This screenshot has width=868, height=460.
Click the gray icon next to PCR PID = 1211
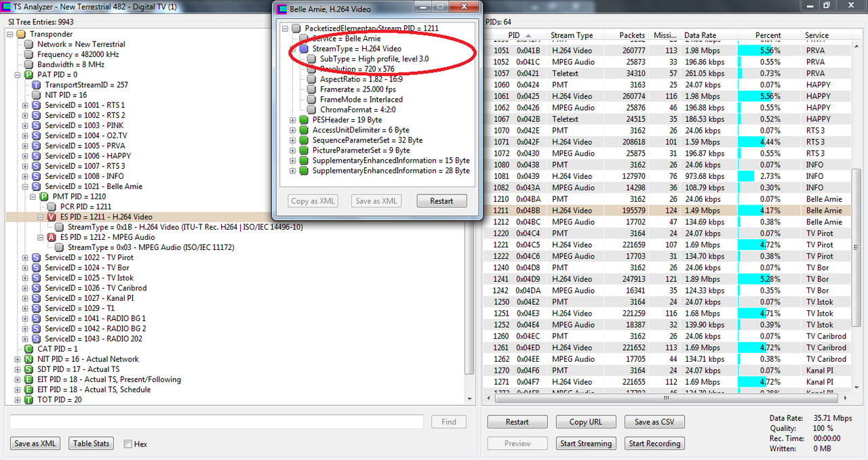click(x=51, y=207)
